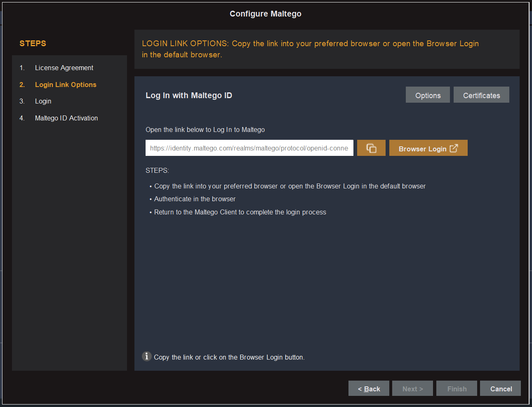Copy the login link with the copy icon
Image resolution: width=532 pixels, height=407 pixels.
(x=371, y=148)
